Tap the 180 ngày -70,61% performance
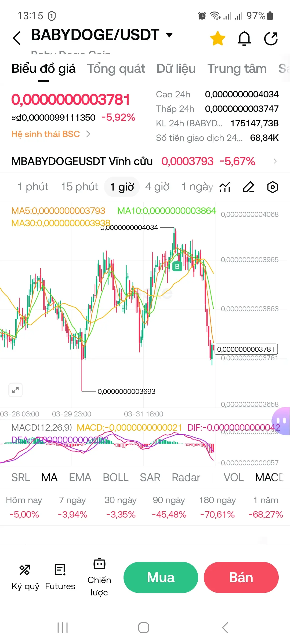This screenshot has width=290, height=644. 217,507
